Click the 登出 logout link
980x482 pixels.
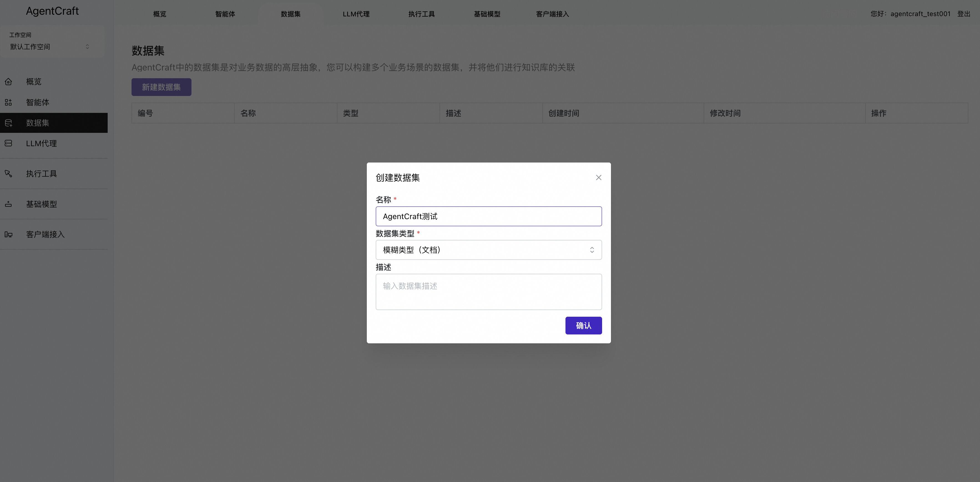[963, 14]
